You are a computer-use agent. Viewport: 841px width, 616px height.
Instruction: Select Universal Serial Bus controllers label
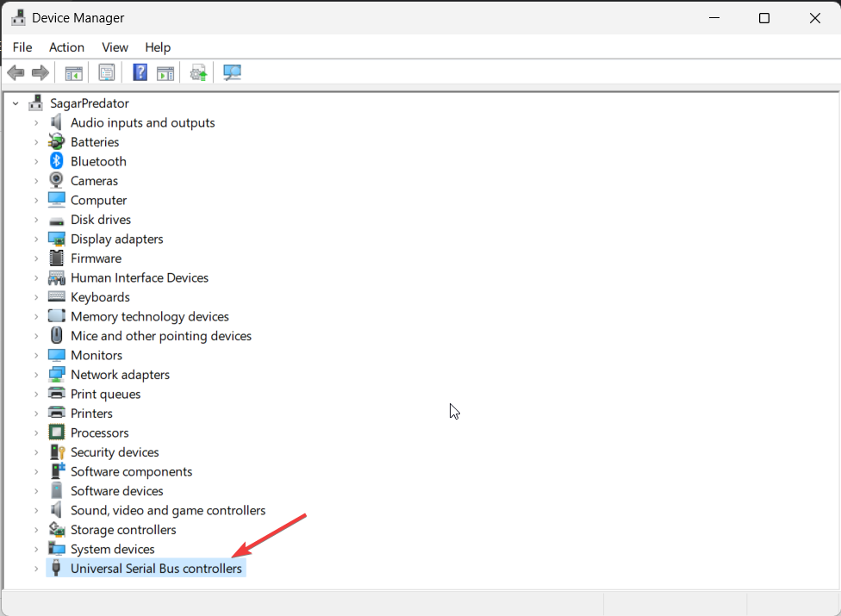point(156,569)
